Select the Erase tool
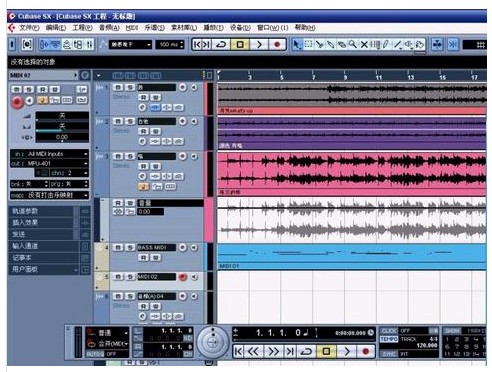Viewport: 492px width, 372px height. (341, 44)
